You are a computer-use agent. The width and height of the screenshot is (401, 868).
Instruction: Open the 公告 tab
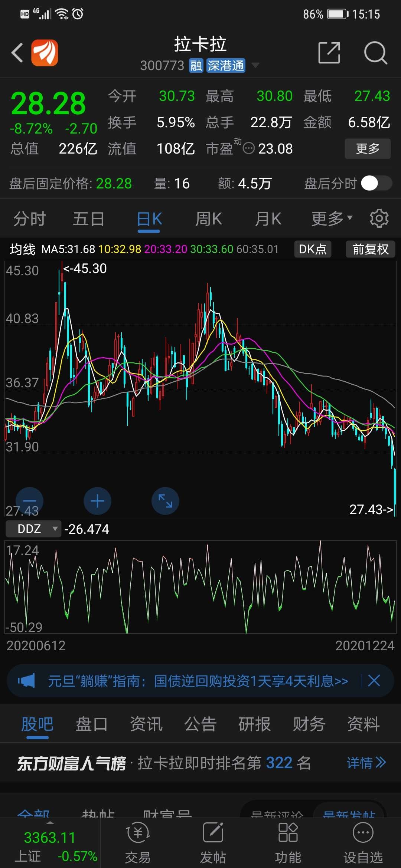[x=200, y=724]
